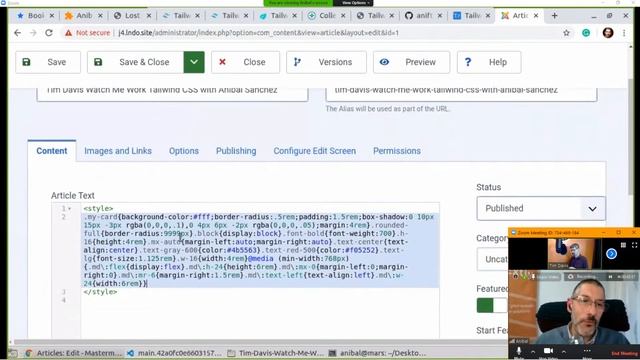Open the Publishing tab
640x360 pixels.
pyautogui.click(x=236, y=151)
